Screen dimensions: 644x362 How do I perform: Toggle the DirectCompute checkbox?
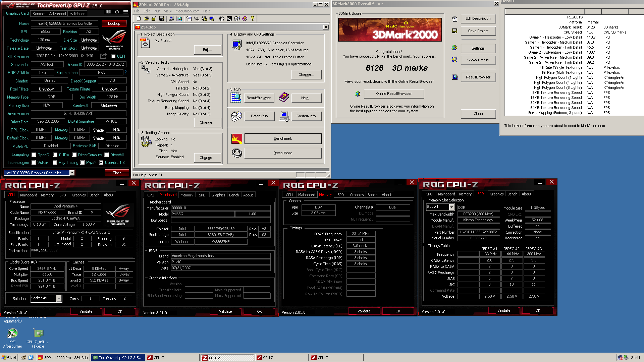tap(74, 155)
